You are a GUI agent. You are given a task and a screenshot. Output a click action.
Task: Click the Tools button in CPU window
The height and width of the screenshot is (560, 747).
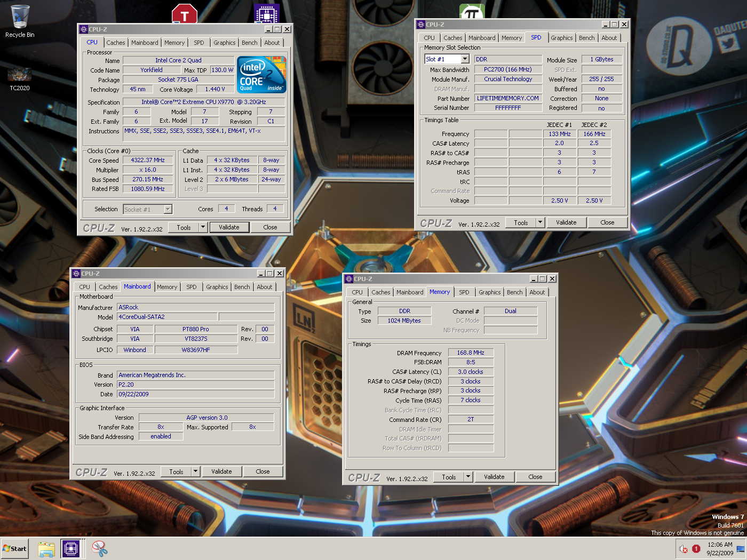pos(184,227)
